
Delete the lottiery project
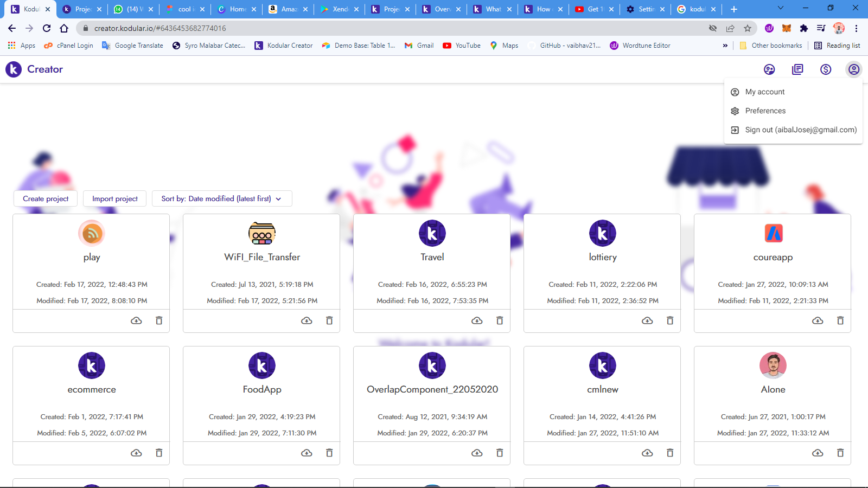[x=670, y=320]
